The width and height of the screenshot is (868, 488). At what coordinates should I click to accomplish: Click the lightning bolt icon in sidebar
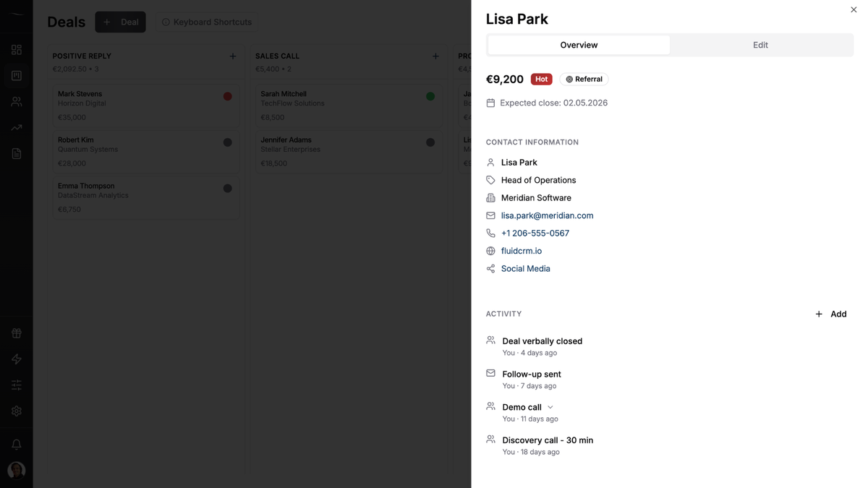[x=16, y=359]
